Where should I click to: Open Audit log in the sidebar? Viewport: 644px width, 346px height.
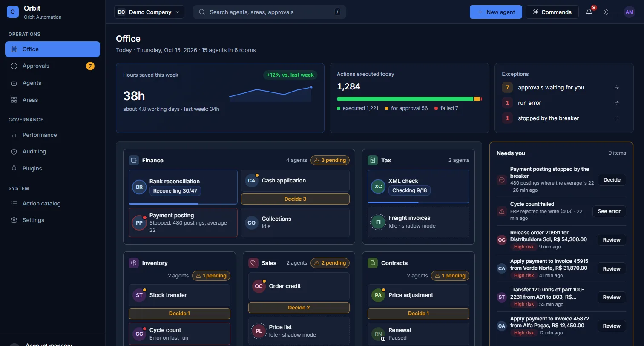click(x=52, y=151)
